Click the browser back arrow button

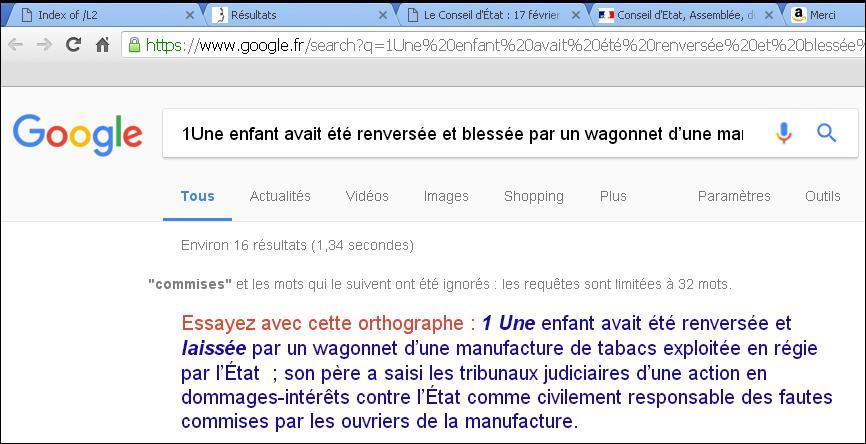coord(15,45)
